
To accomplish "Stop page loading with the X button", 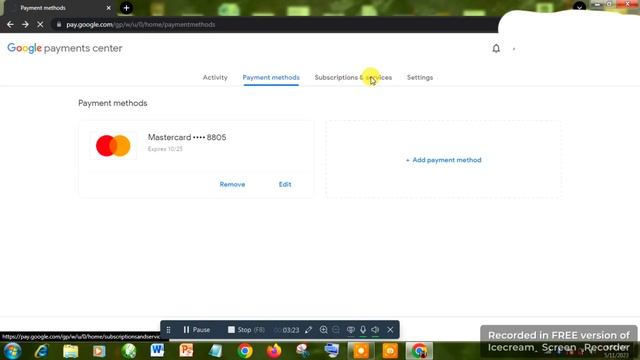I will tap(40, 24).
